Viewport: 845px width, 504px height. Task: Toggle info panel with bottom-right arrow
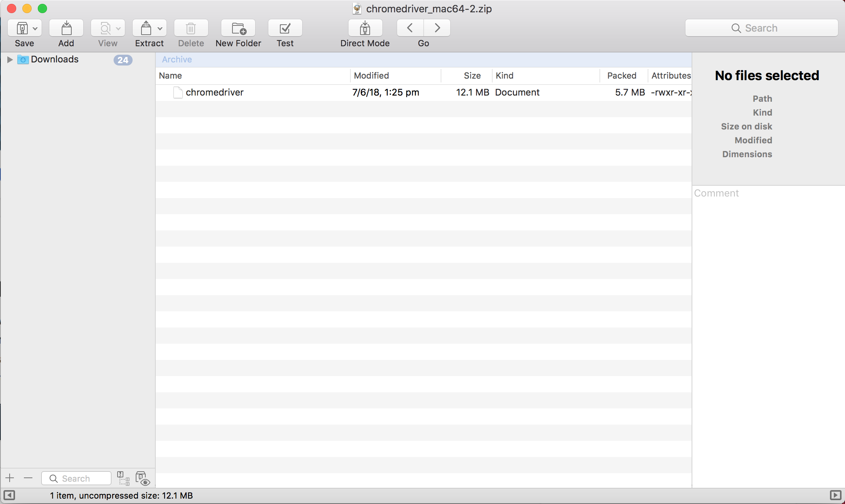pos(835,495)
